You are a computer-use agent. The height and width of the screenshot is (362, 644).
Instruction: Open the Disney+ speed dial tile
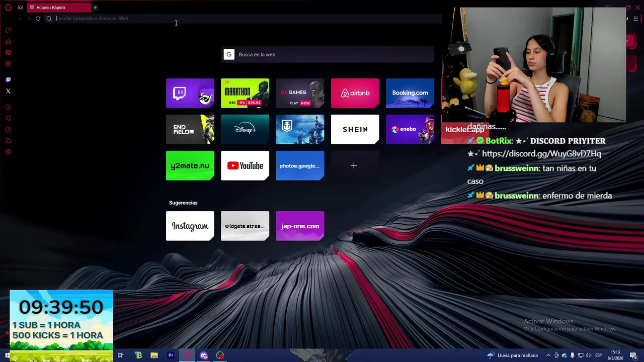(245, 129)
